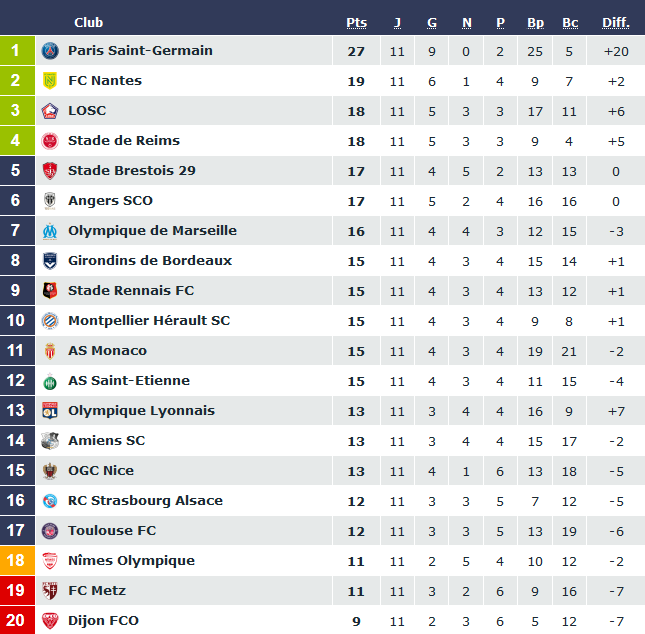Click the LOSC club logo
The image size is (645, 634).
pos(50,111)
